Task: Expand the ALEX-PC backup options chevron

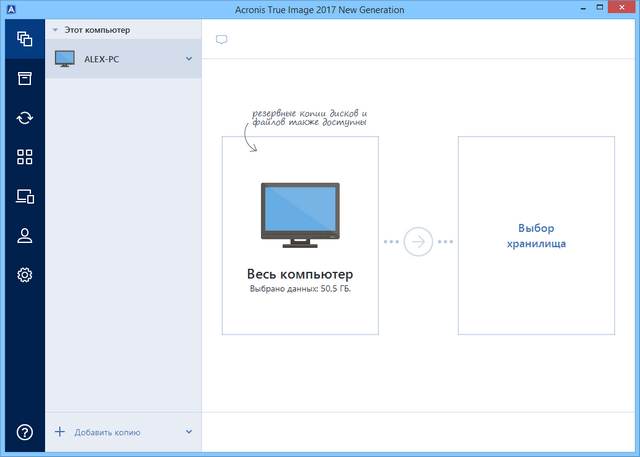Action: 189,59
